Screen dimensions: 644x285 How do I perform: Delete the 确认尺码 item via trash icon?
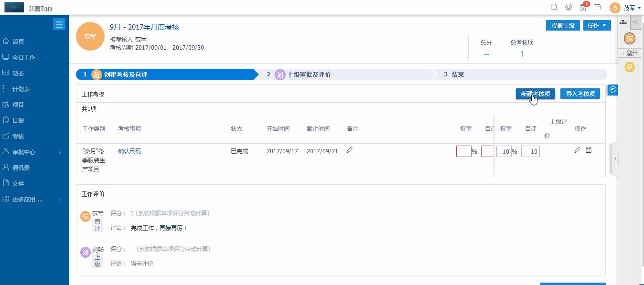click(x=589, y=150)
